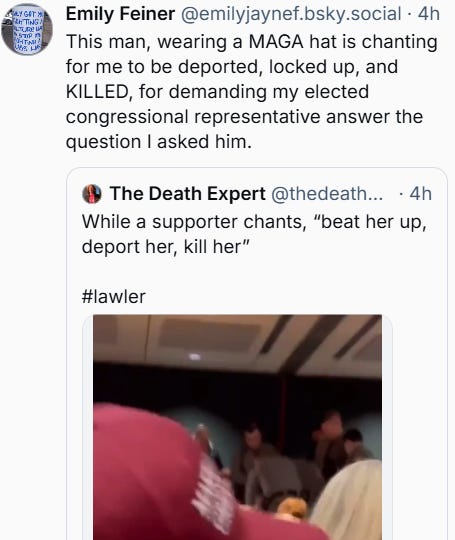
Task: Open Emily Feiner's post text body
Action: coord(251,92)
